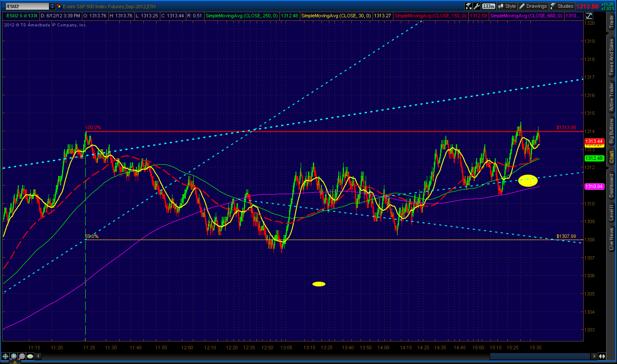Click the magenta SimpleMovingAvg (CLOSE, 660, 0) label
Image resolution: width=617 pixels, height=364 pixels.
click(527, 16)
